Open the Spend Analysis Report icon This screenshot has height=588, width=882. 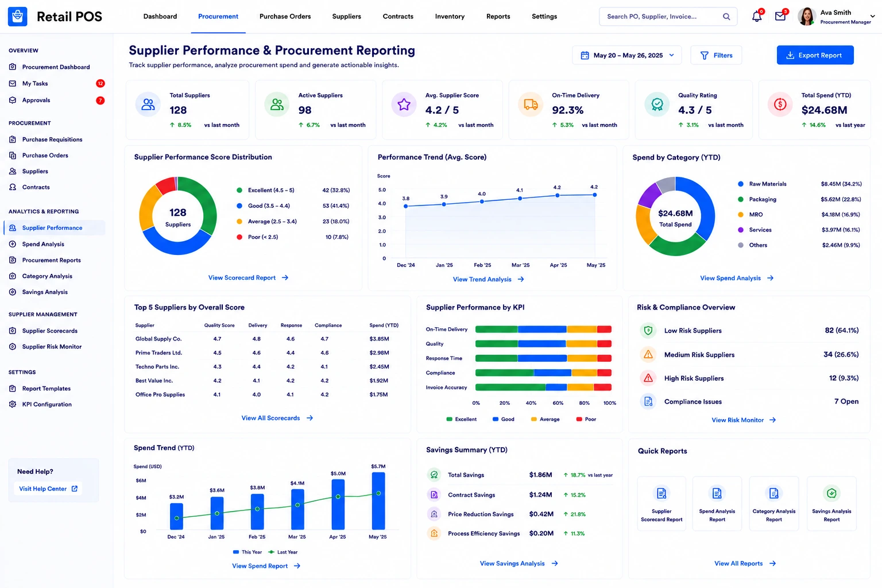coord(717,493)
